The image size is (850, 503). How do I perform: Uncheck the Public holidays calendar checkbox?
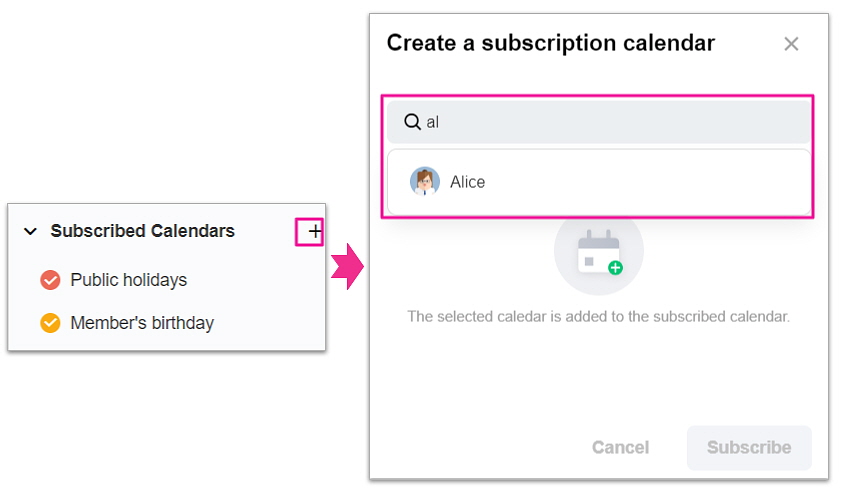[50, 280]
